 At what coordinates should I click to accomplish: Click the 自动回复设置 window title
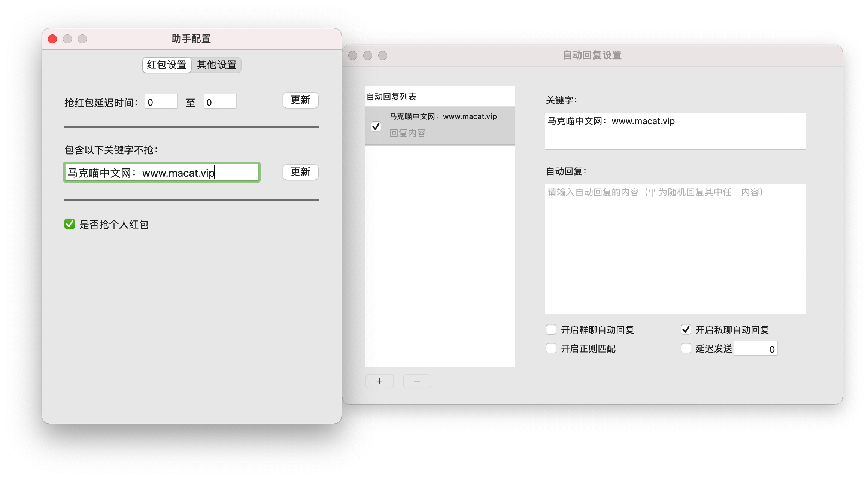click(x=592, y=55)
